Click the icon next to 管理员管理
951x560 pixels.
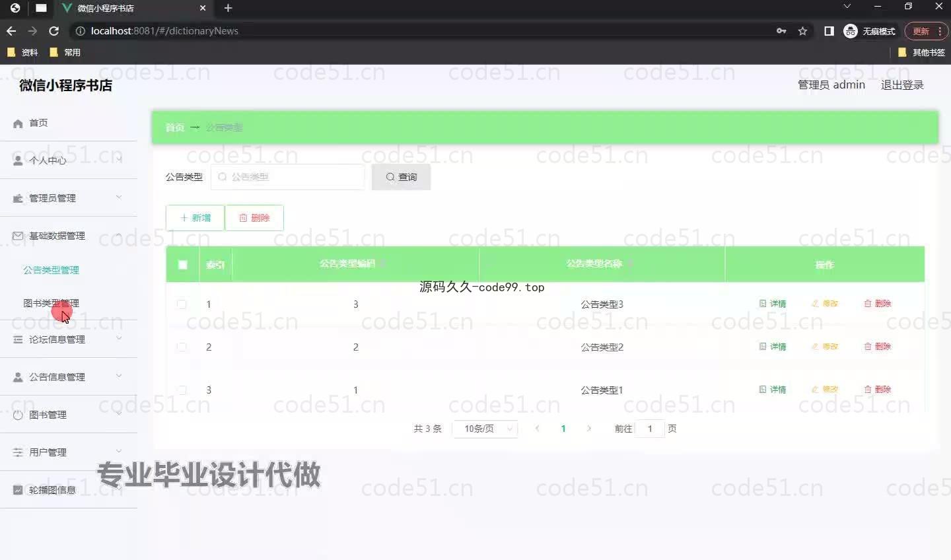tap(18, 198)
